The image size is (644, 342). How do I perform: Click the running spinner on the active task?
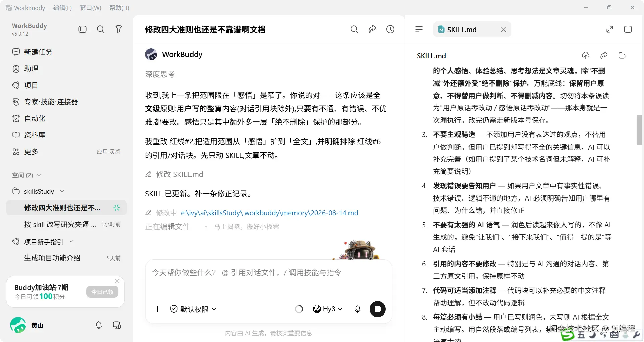click(116, 208)
